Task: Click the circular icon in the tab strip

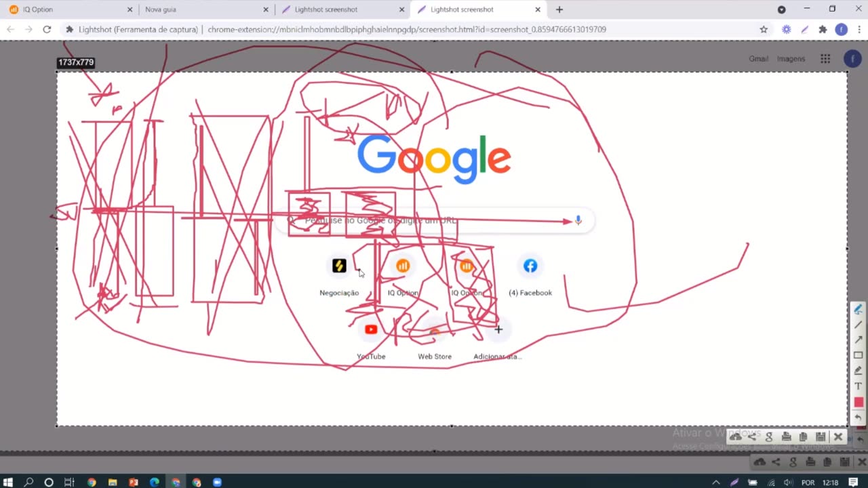Action: point(781,9)
